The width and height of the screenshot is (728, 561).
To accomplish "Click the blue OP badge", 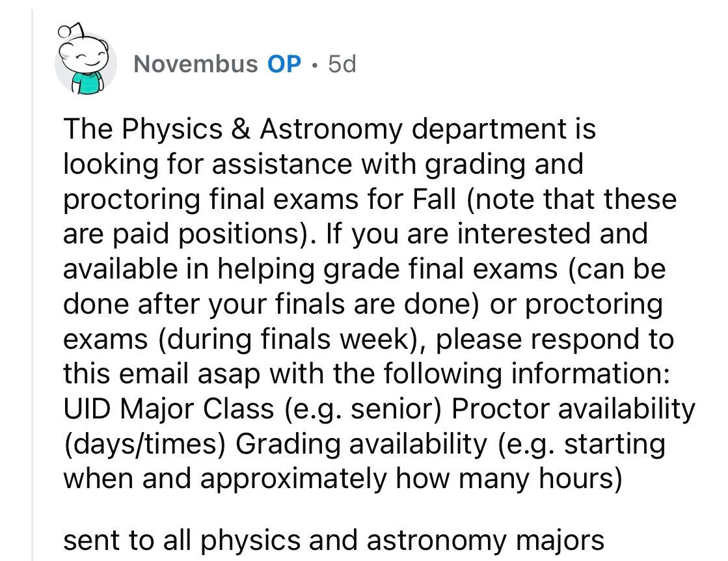I will (284, 64).
